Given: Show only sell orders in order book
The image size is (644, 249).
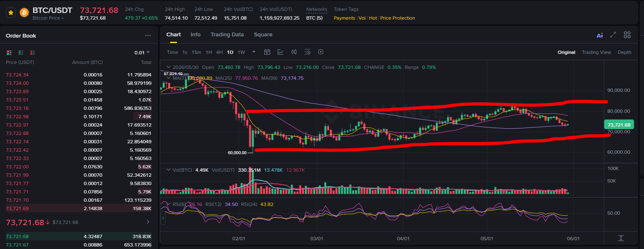Looking at the screenshot, I should 33,53.
